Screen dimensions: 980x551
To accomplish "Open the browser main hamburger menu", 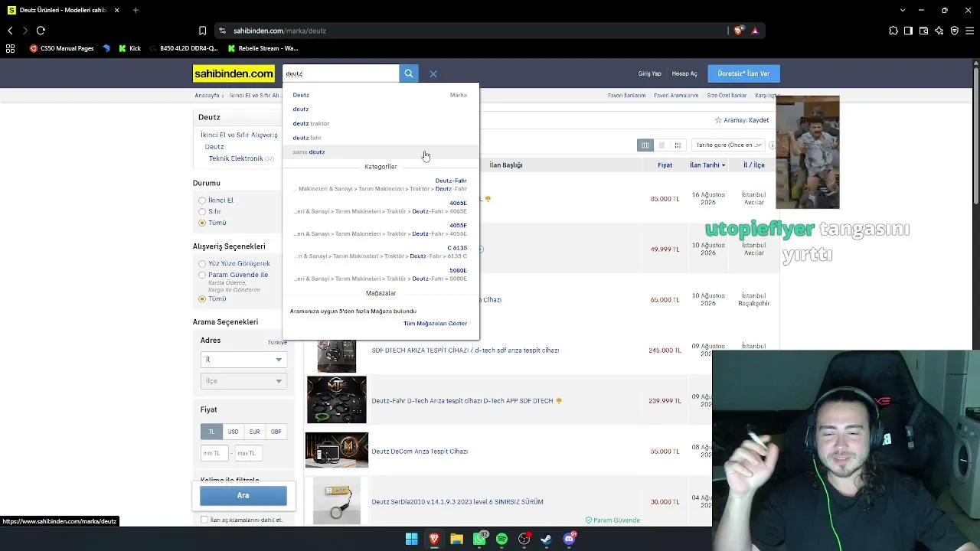I will 969,31.
